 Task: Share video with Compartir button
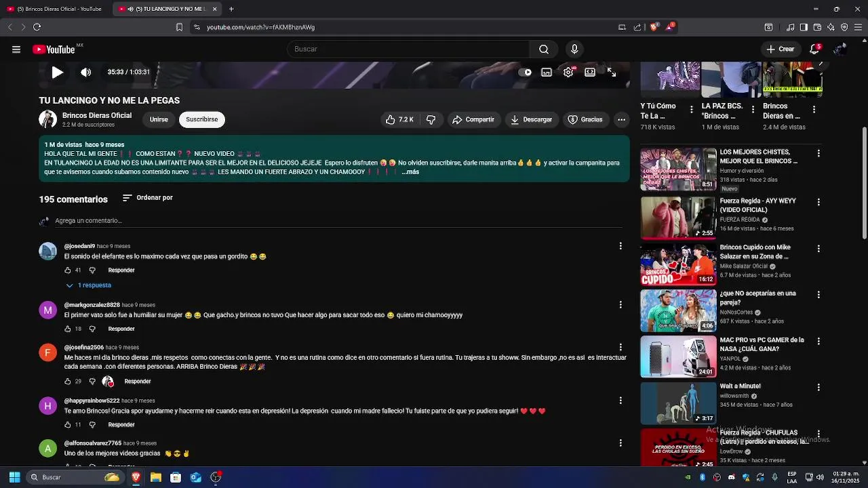coord(473,119)
